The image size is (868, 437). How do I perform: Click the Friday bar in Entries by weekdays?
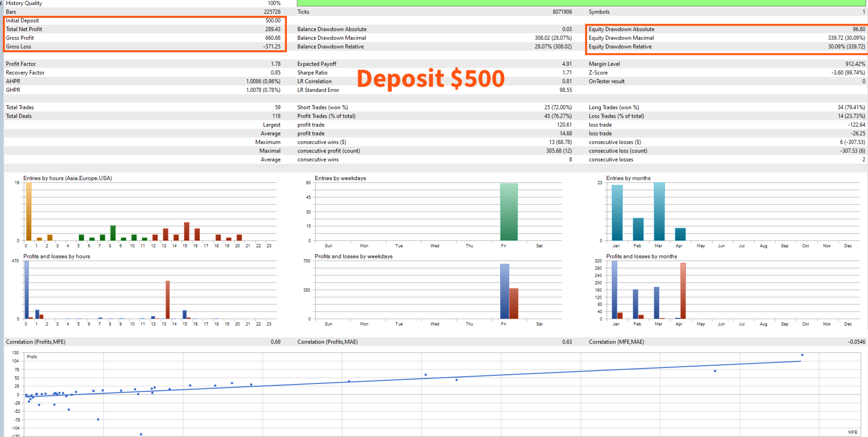coord(509,212)
